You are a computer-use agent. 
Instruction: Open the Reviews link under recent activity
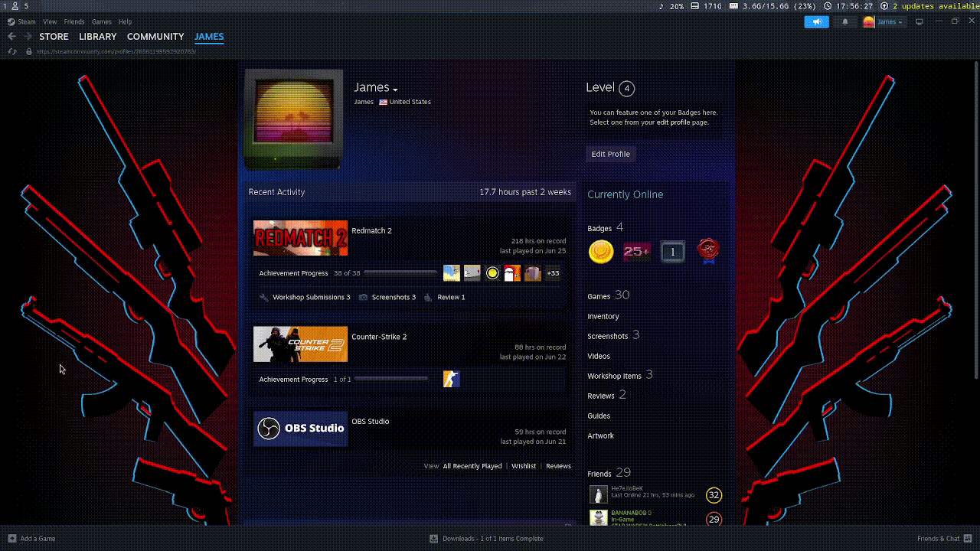click(x=558, y=466)
